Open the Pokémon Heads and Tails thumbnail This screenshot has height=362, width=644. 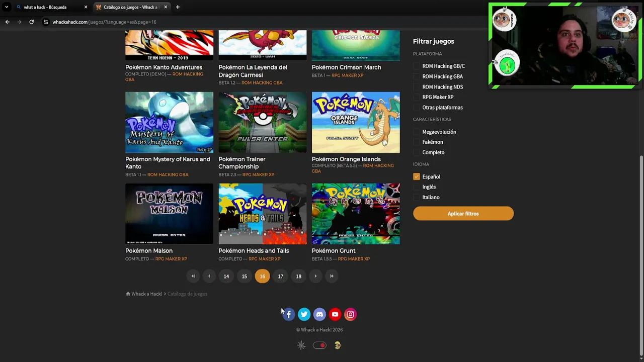(x=262, y=214)
